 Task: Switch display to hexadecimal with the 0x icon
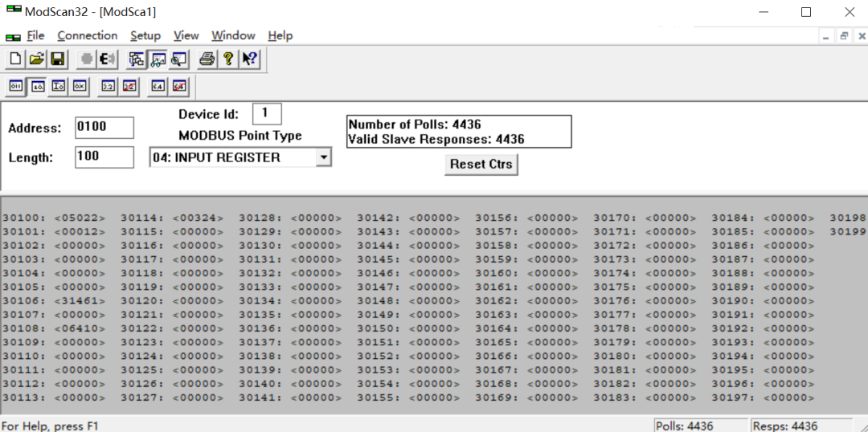pyautogui.click(x=79, y=86)
